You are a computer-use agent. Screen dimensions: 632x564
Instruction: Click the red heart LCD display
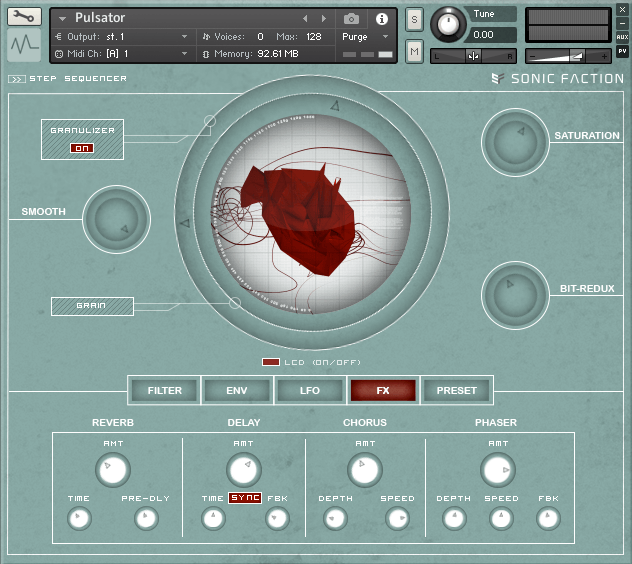[x=311, y=214]
